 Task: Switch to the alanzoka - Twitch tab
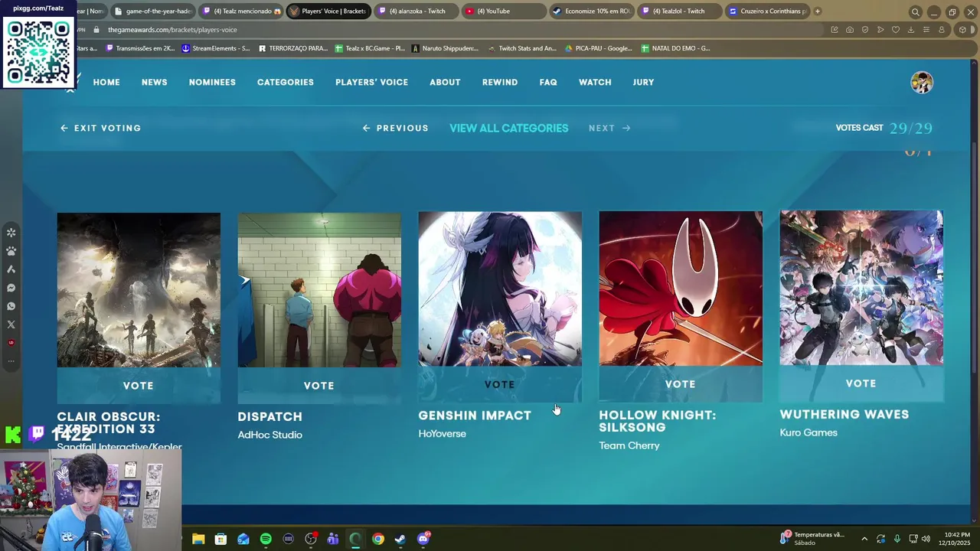(x=415, y=11)
